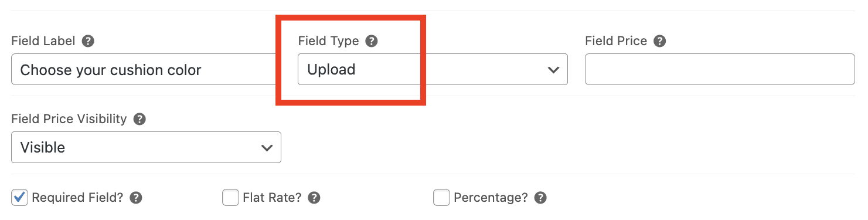
Task: Click the "Flat Rate?" label text
Action: pos(272,198)
